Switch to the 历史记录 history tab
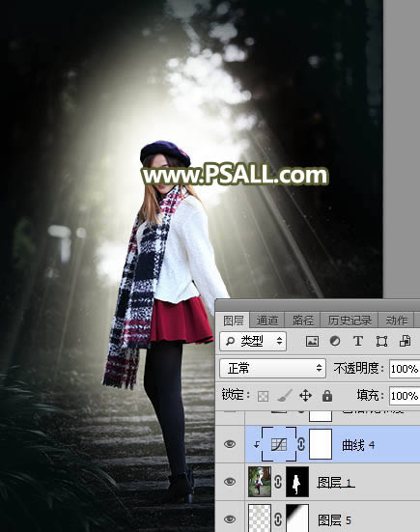 pyautogui.click(x=350, y=321)
